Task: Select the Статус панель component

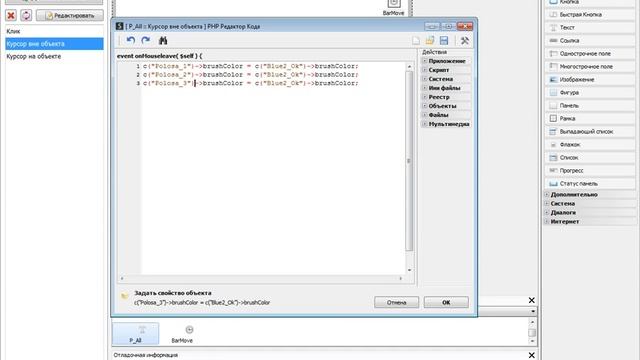Action: tap(590, 184)
